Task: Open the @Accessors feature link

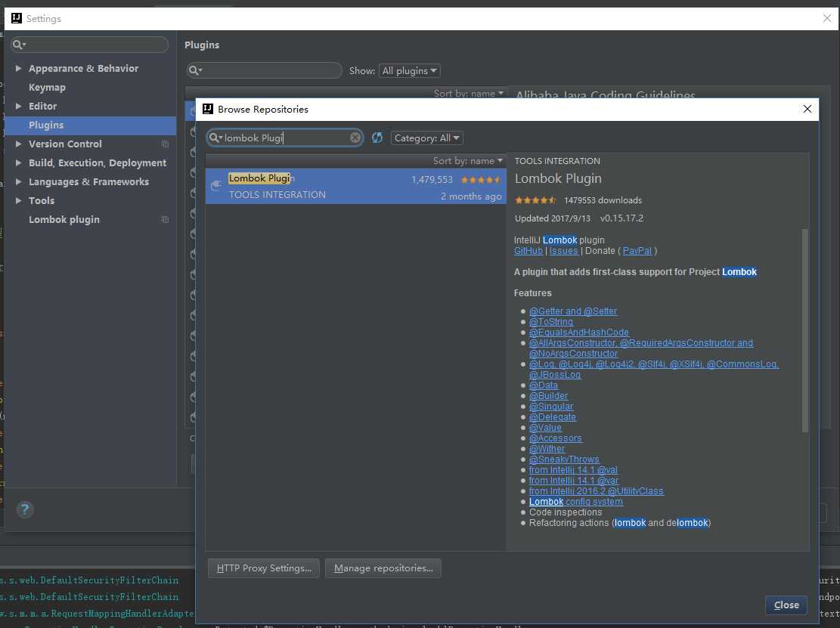Action: click(555, 438)
